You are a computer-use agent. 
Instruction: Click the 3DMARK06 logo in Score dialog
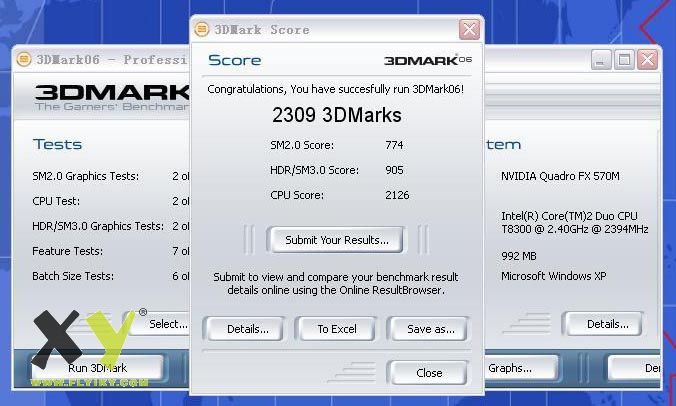428,60
